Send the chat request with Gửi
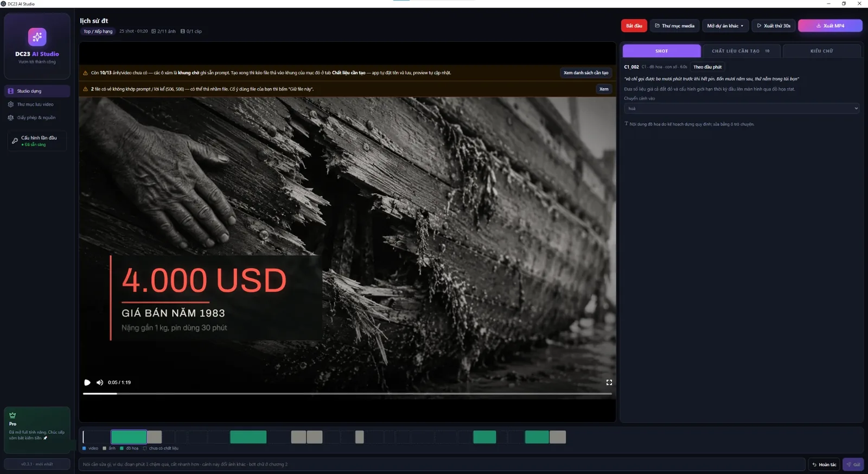 point(853,464)
